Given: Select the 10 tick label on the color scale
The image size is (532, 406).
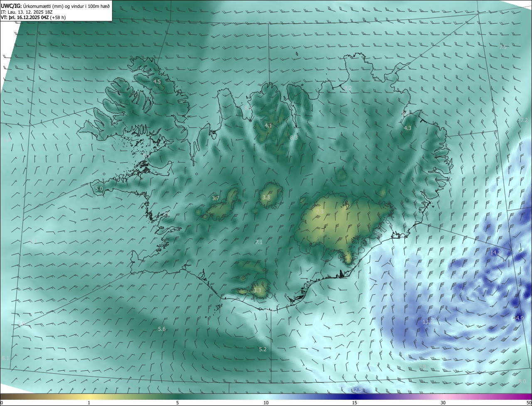Looking at the screenshot, I should (x=266, y=403).
